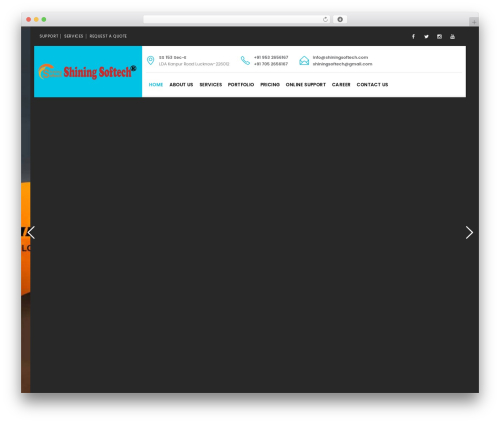Maximize the window with green button

(44, 19)
